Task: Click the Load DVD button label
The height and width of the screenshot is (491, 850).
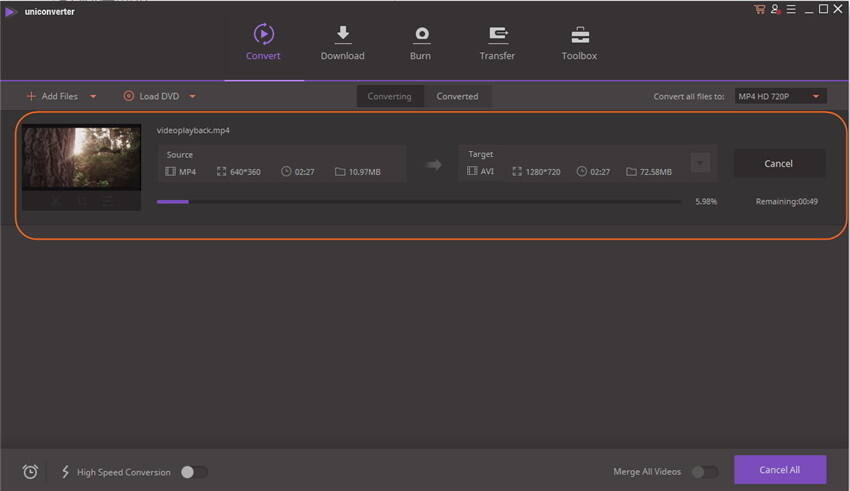Action: pyautogui.click(x=159, y=96)
